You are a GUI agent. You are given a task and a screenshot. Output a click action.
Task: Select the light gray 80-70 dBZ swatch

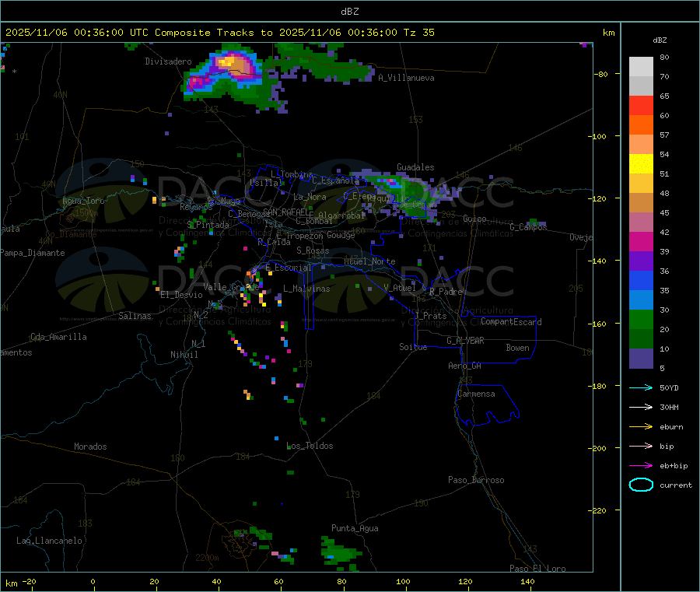(641, 67)
